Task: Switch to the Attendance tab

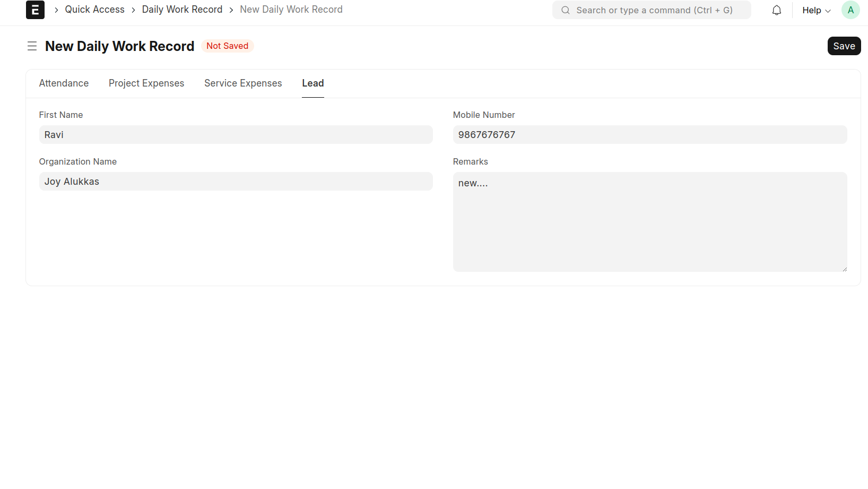Action: point(64,83)
